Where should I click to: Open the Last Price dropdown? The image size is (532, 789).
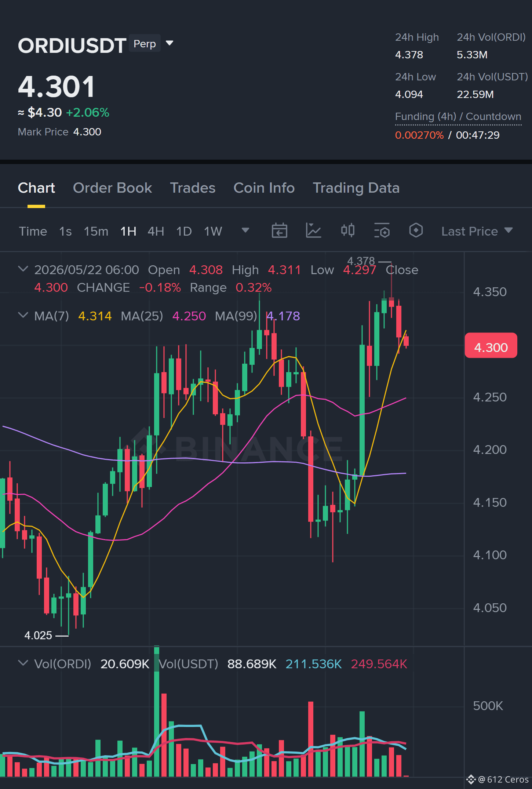point(477,231)
